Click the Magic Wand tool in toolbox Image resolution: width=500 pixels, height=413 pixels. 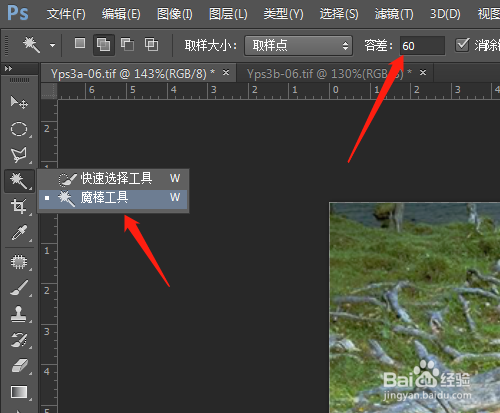pos(19,181)
